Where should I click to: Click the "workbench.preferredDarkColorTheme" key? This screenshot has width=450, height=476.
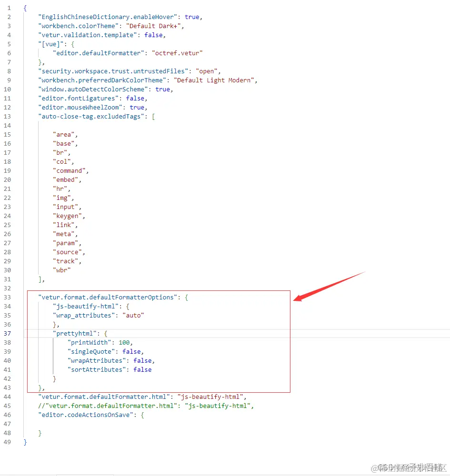[x=102, y=80]
